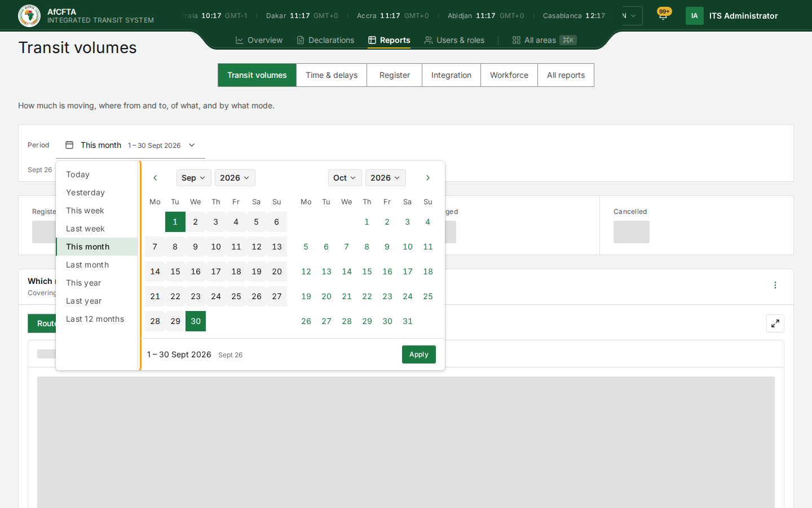Open the year dropdown beside Sep
Viewport: 812px width, 508px height.
pos(235,178)
